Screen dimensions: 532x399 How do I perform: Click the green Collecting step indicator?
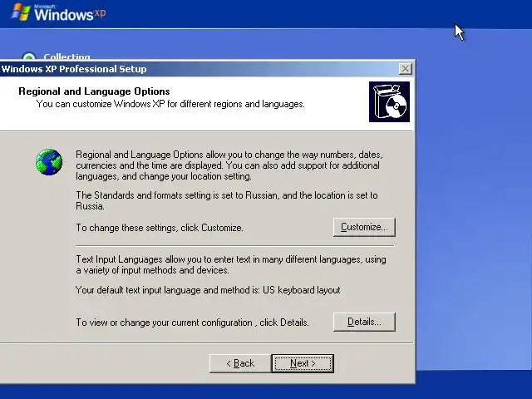tap(29, 57)
